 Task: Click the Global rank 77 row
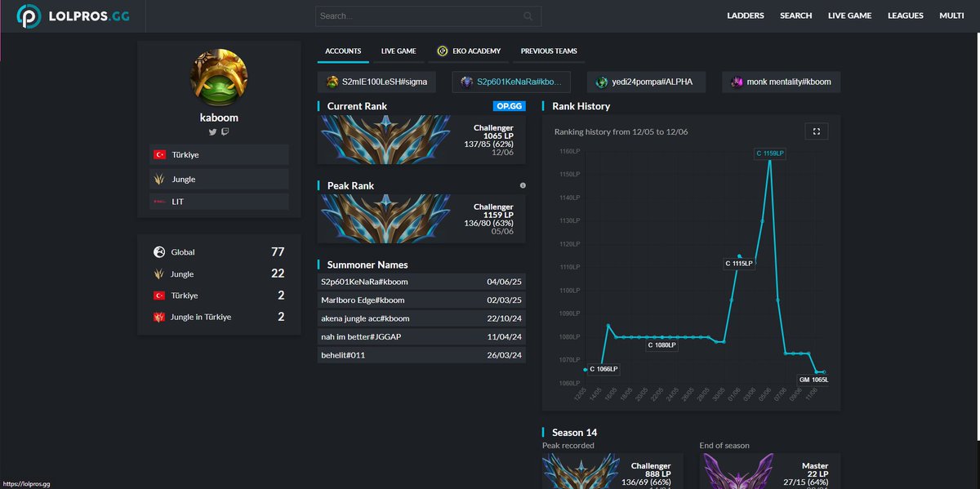pos(219,252)
